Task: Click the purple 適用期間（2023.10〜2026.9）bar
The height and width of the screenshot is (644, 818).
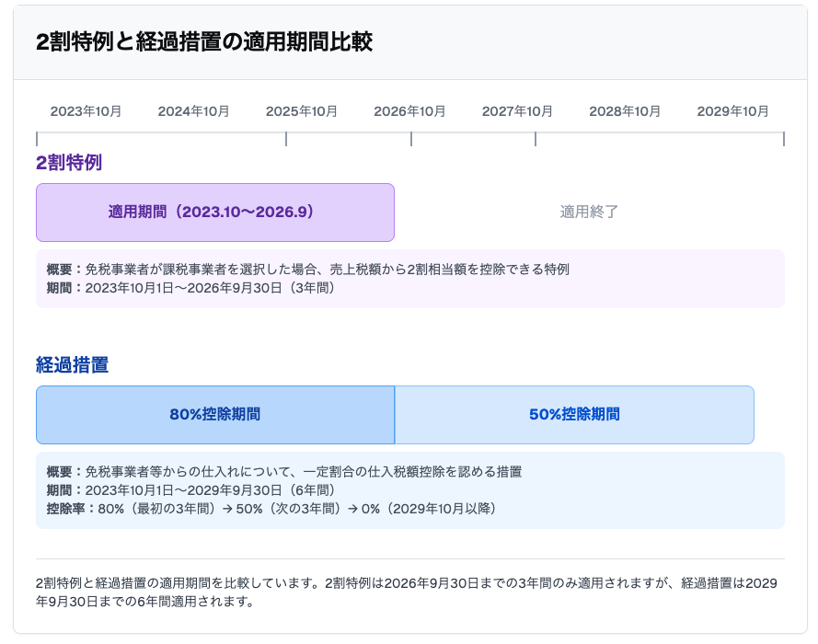Action: coord(214,213)
